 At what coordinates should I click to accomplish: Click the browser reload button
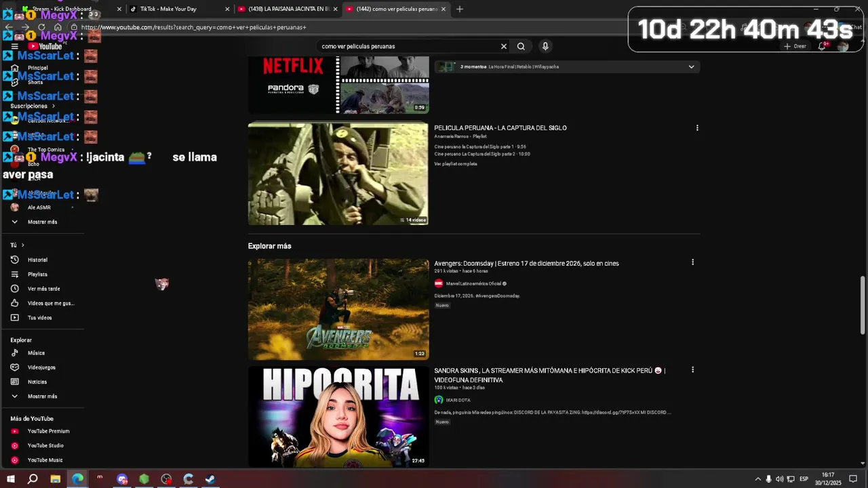41,27
